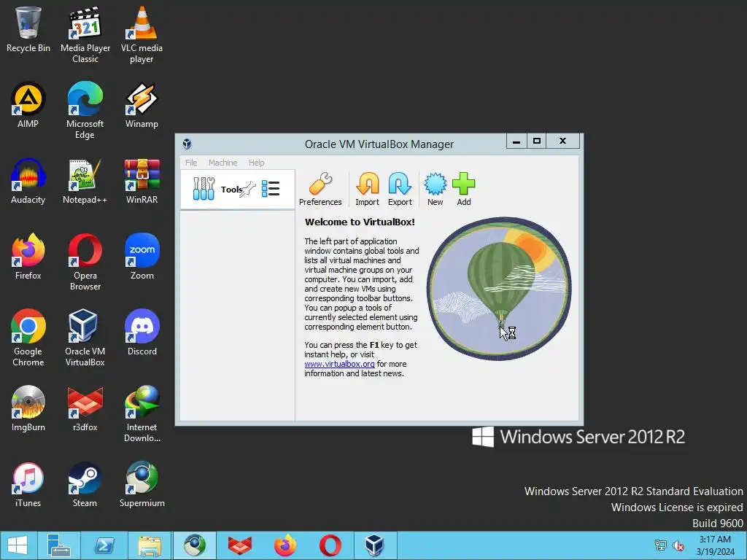This screenshot has height=560, width=747.
Task: Visit the www.virtualbox.org link
Action: tap(339, 364)
